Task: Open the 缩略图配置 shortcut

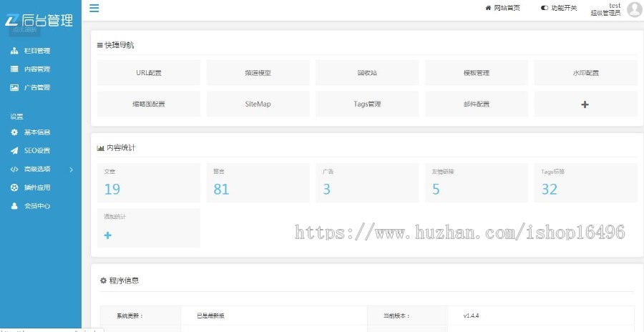Action: click(149, 104)
